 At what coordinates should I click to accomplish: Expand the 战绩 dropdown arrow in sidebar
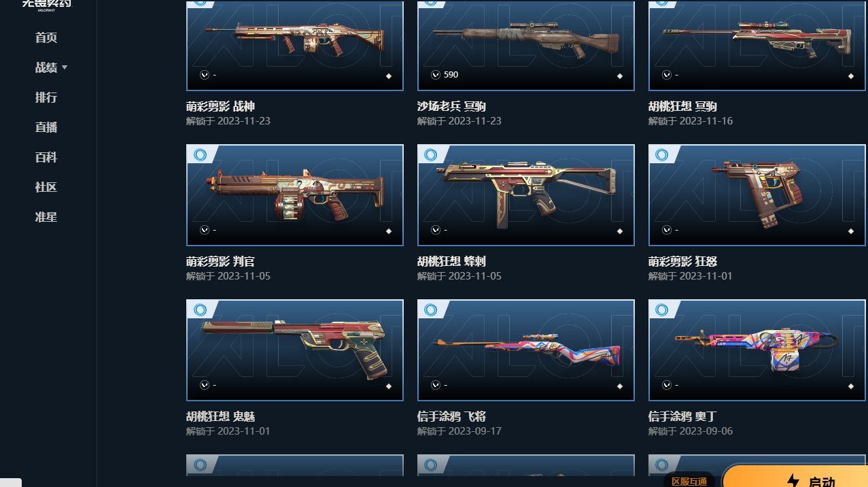pyautogui.click(x=65, y=67)
